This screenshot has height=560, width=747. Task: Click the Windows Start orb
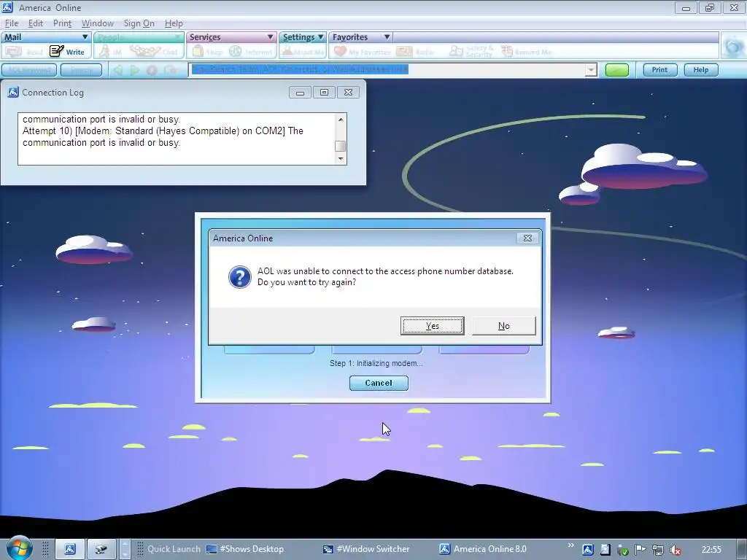18,548
